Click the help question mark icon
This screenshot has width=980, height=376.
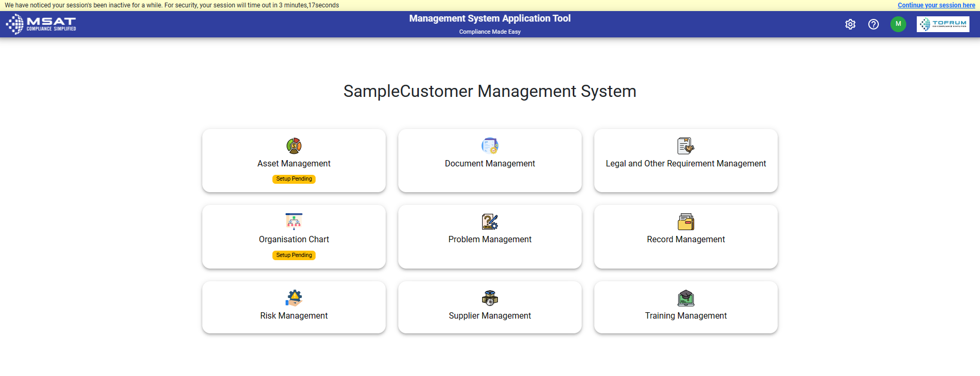pyautogui.click(x=873, y=24)
